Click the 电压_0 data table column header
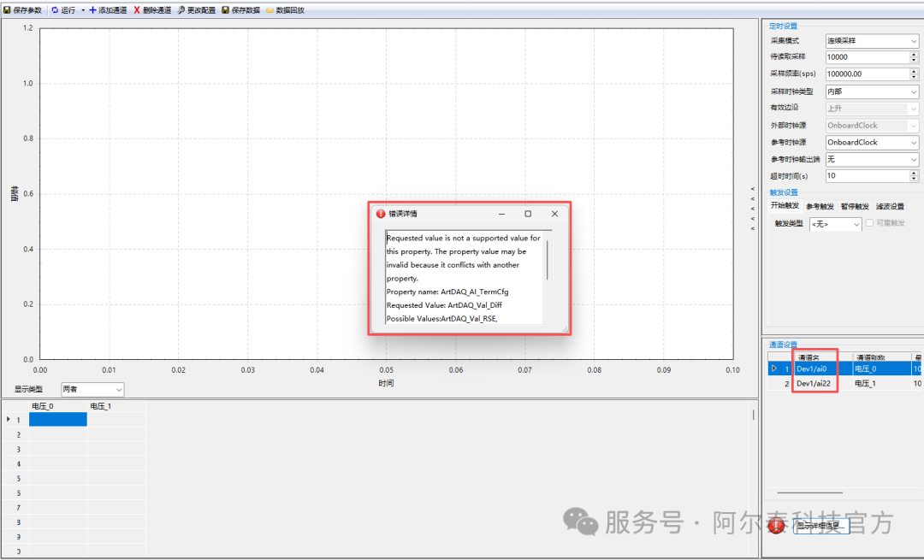Viewport: 924px width, 560px height. click(x=58, y=406)
